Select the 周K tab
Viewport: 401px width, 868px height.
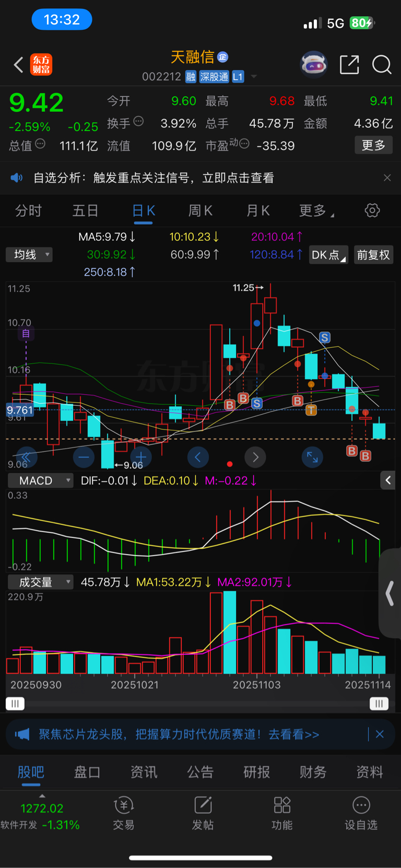coord(200,210)
